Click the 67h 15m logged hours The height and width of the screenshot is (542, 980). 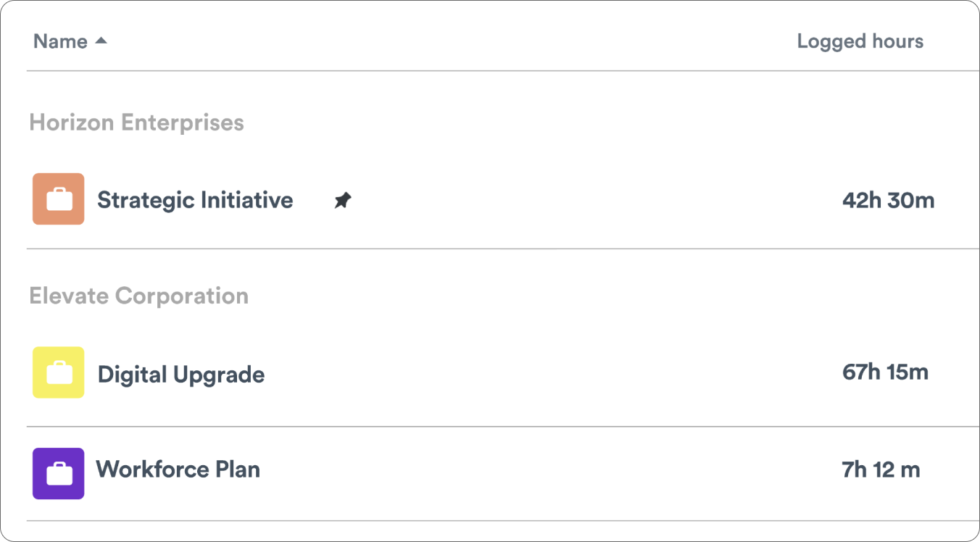pyautogui.click(x=885, y=372)
